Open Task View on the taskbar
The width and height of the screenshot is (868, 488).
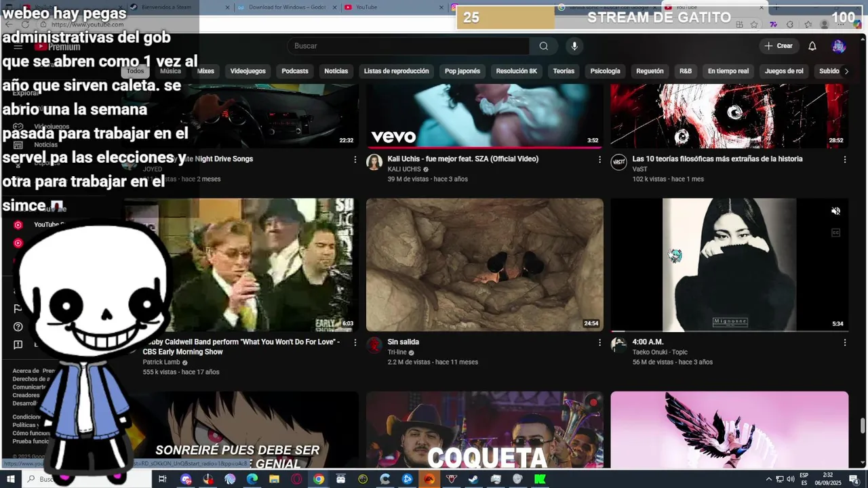(x=162, y=479)
